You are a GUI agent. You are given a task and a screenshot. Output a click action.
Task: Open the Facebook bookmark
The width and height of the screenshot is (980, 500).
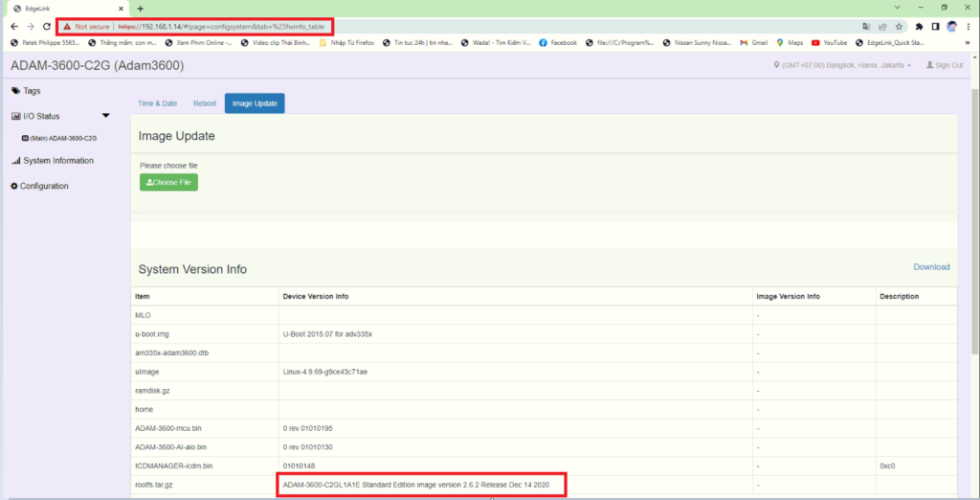point(558,43)
